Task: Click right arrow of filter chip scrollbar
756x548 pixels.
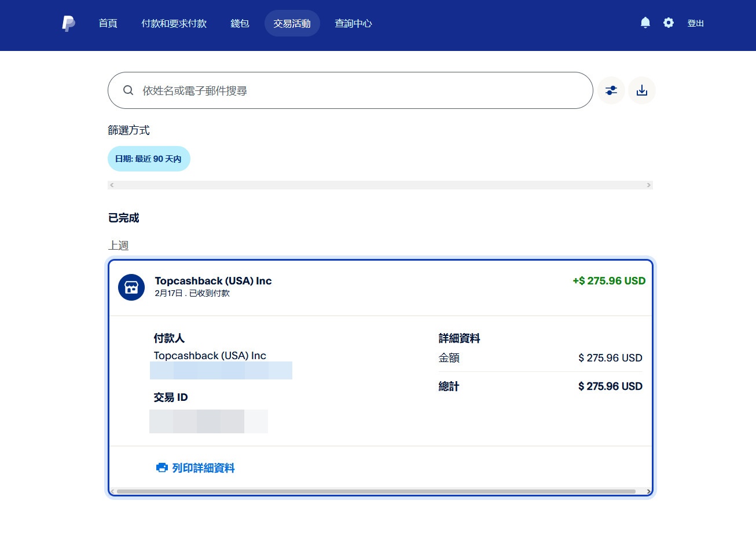Action: (x=648, y=185)
